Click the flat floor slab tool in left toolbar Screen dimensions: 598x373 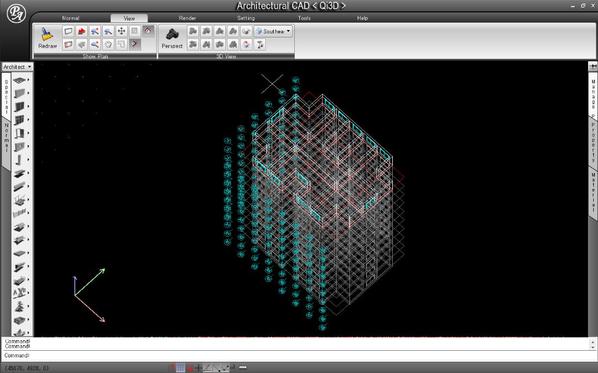tap(19, 80)
